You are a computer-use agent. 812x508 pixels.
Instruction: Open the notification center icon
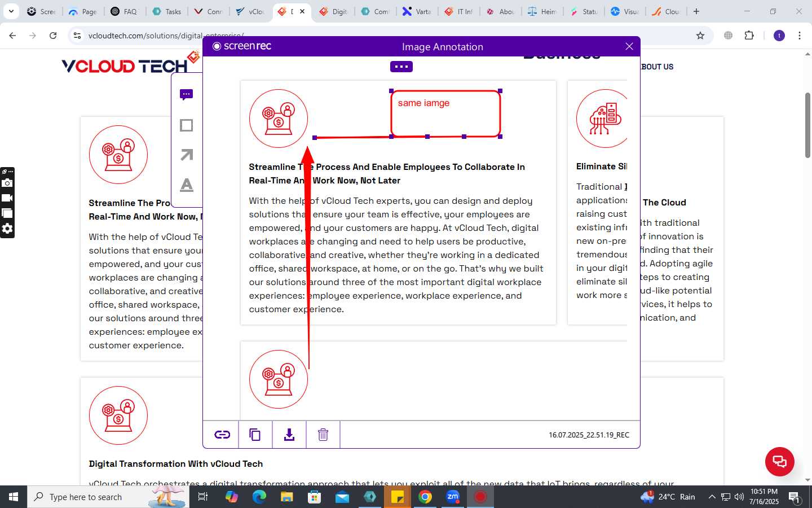(795, 498)
